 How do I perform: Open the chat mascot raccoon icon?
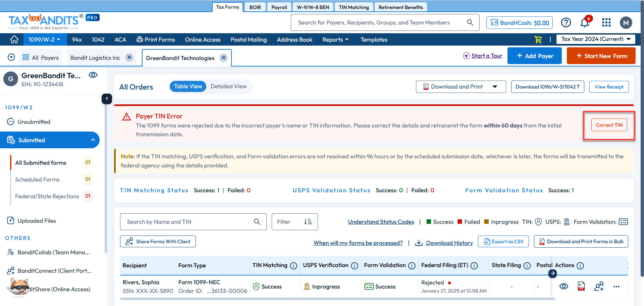pyautogui.click(x=19, y=287)
